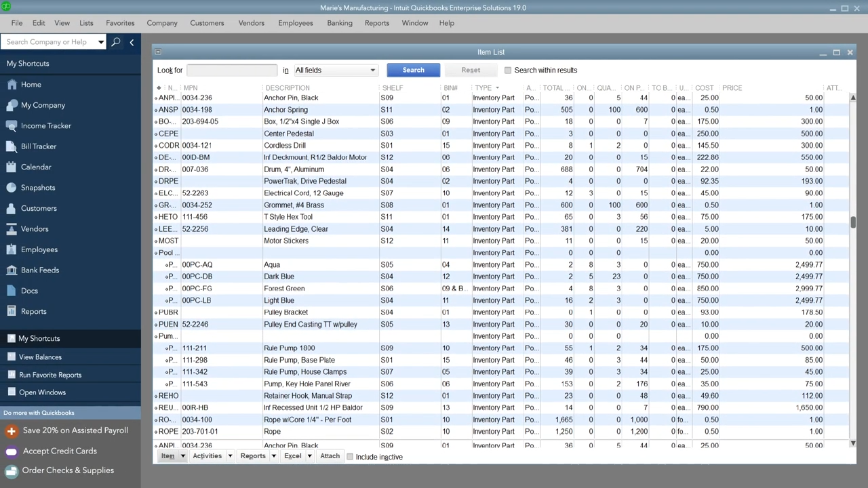Viewport: 868px width, 488px height.
Task: Toggle the Include inactive checkbox
Action: [350, 457]
